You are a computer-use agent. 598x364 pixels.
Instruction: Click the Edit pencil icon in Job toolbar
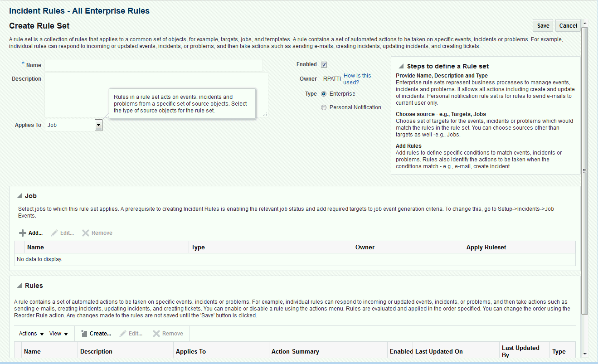tap(54, 233)
